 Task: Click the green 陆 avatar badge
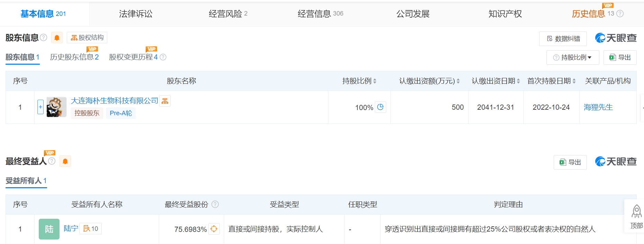(49, 229)
